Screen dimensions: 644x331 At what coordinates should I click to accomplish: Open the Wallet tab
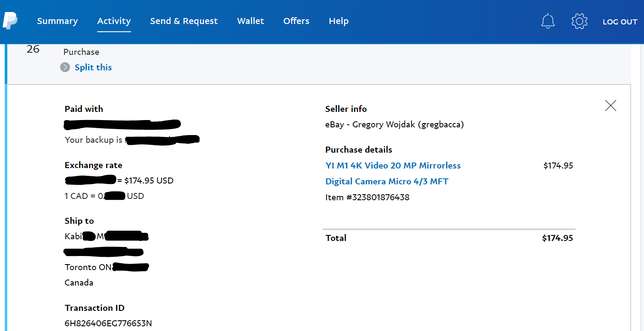point(250,21)
